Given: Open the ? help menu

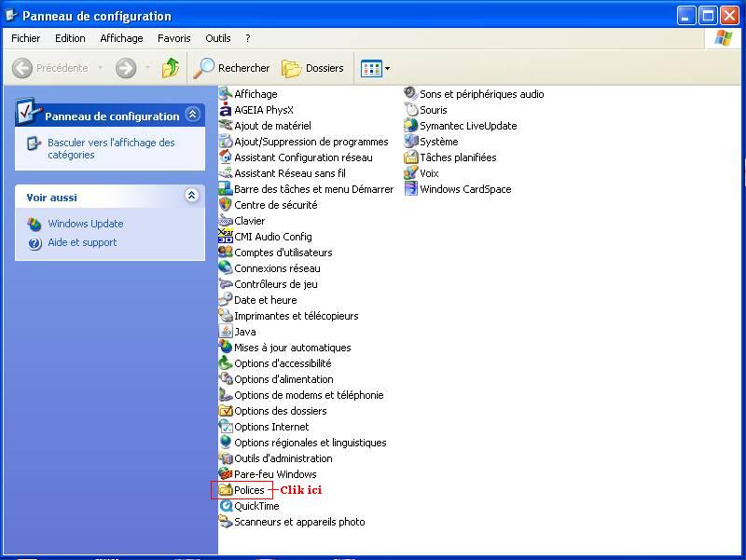Looking at the screenshot, I should (x=248, y=38).
